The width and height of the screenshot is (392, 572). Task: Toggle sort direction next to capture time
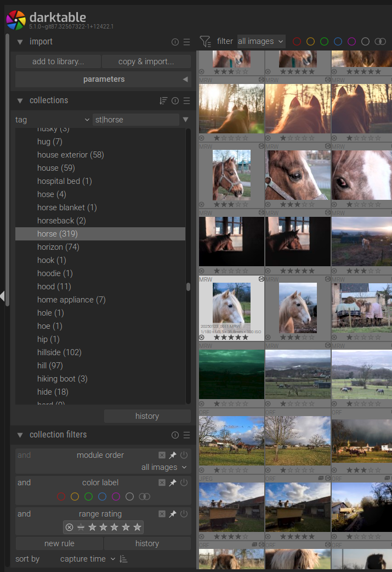point(123,559)
